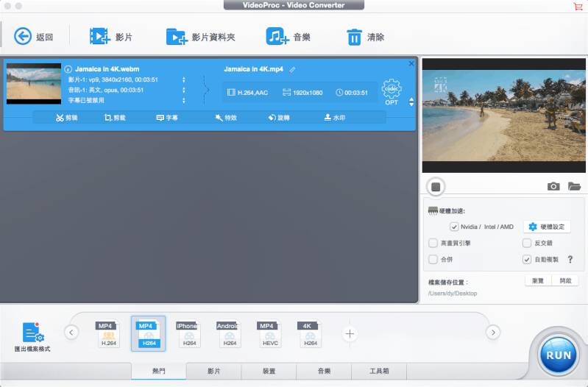This screenshot has width=588, height=387.
Task: Show file info for Jamaica in 4K.webm
Action: coord(68,69)
